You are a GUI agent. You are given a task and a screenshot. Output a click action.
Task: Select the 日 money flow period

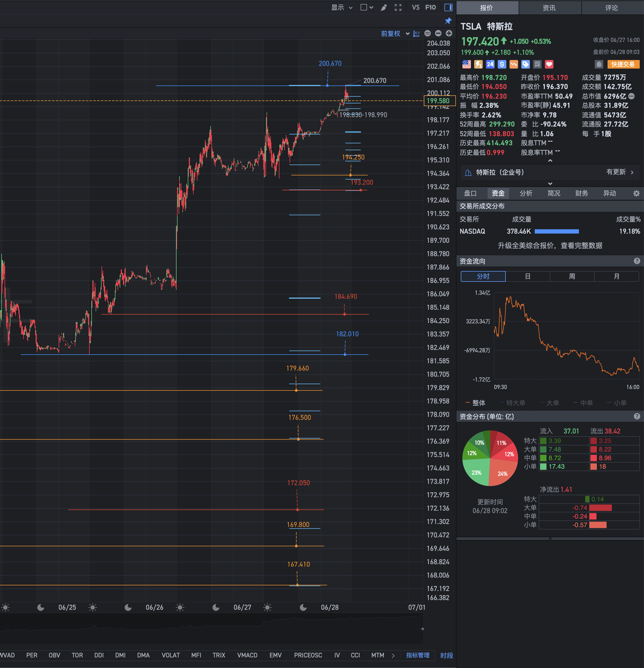(x=528, y=276)
